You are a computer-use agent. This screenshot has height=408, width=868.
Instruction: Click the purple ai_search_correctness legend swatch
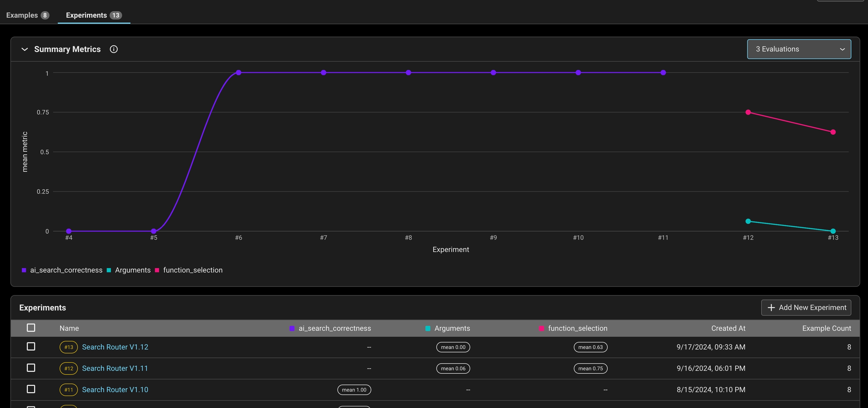coord(24,270)
